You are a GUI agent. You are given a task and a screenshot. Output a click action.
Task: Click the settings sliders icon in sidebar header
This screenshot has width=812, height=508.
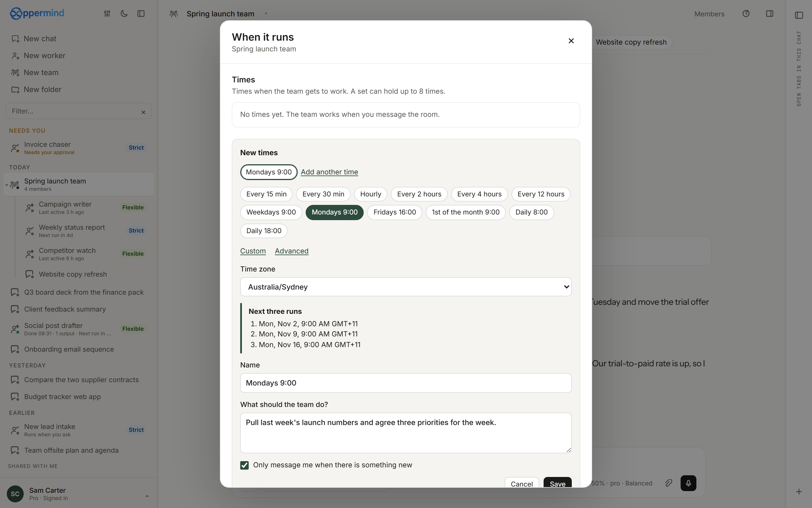[x=107, y=14]
